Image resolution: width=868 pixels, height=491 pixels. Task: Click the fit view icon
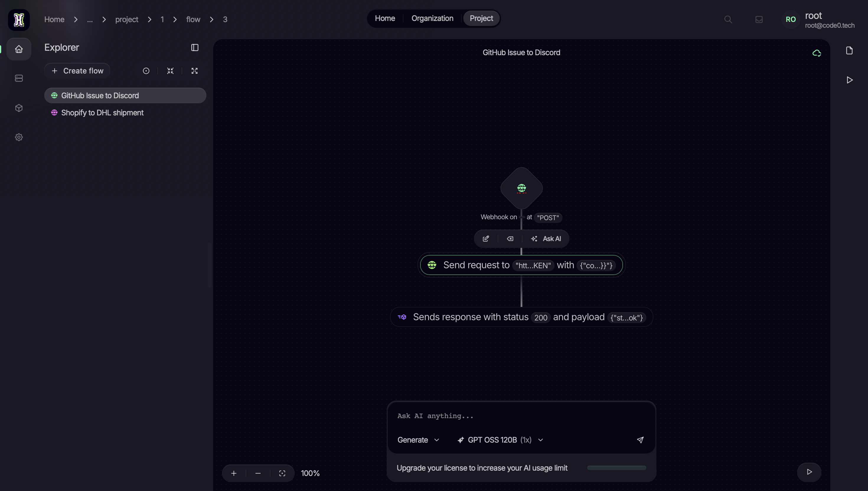282,474
